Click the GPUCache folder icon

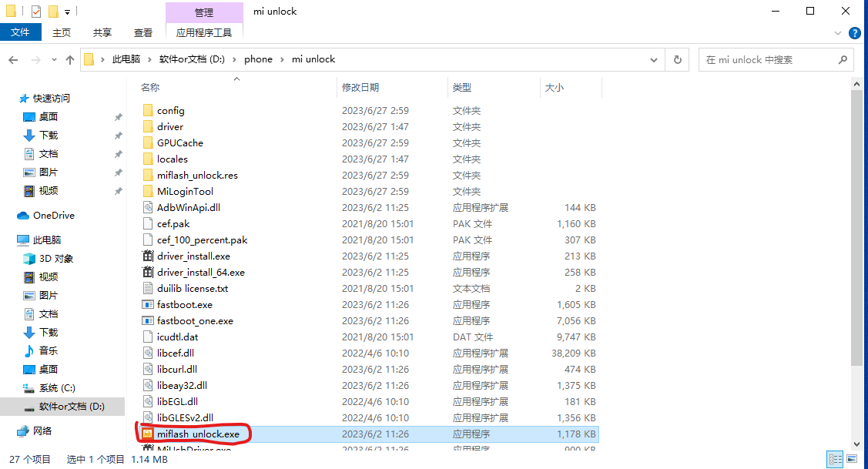pos(148,142)
